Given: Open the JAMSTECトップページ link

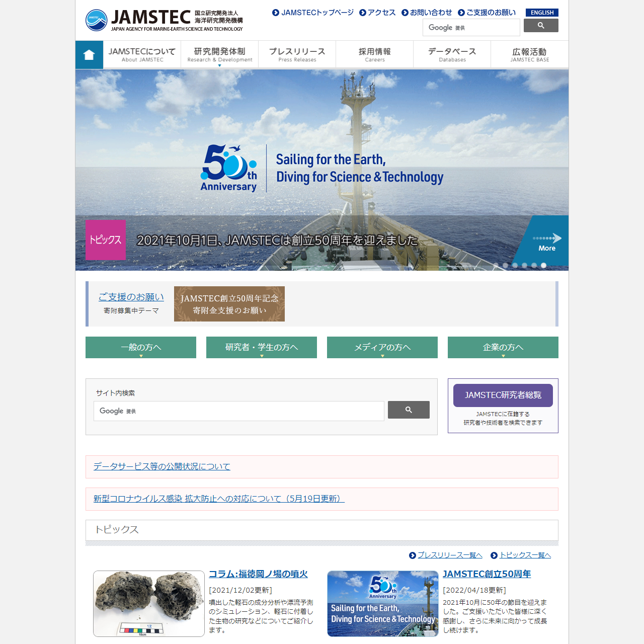Looking at the screenshot, I should tap(317, 13).
